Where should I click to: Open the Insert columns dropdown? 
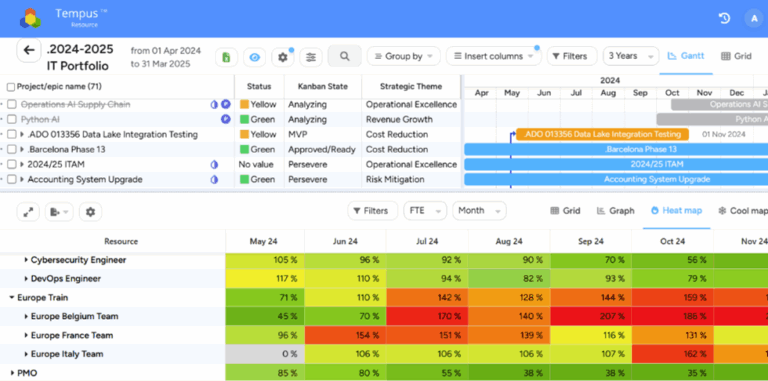coord(493,56)
